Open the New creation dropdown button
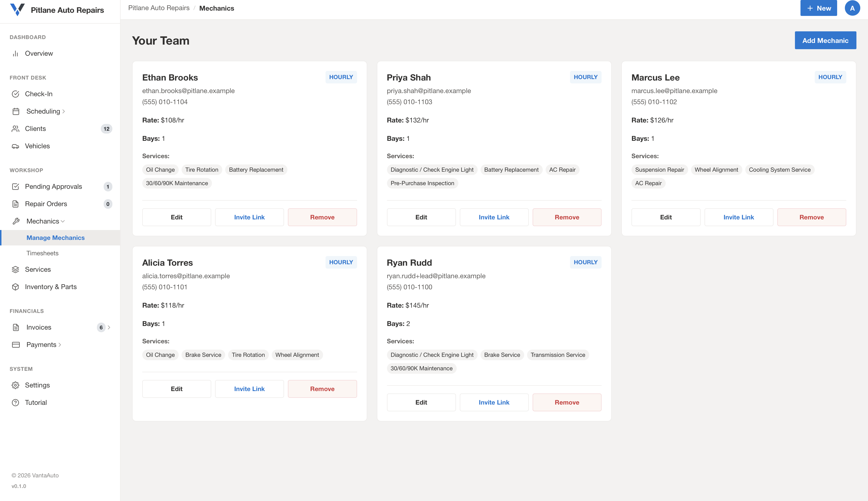Image resolution: width=868 pixels, height=501 pixels. pos(819,8)
